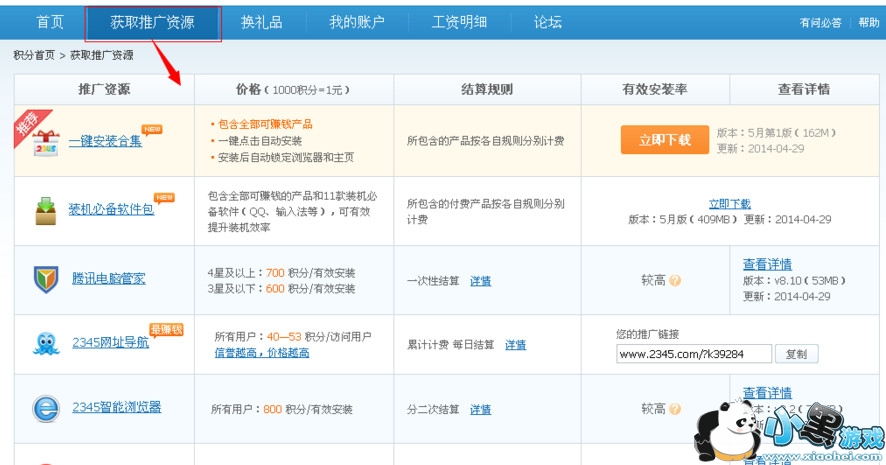This screenshot has height=465, width=886.
Task: Open the 2345智能浏览器 link
Action: click(116, 407)
